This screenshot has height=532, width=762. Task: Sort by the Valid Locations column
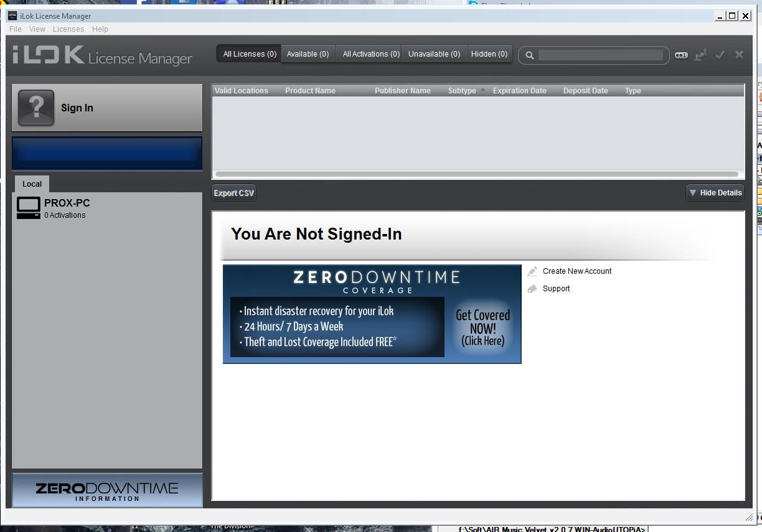(242, 91)
